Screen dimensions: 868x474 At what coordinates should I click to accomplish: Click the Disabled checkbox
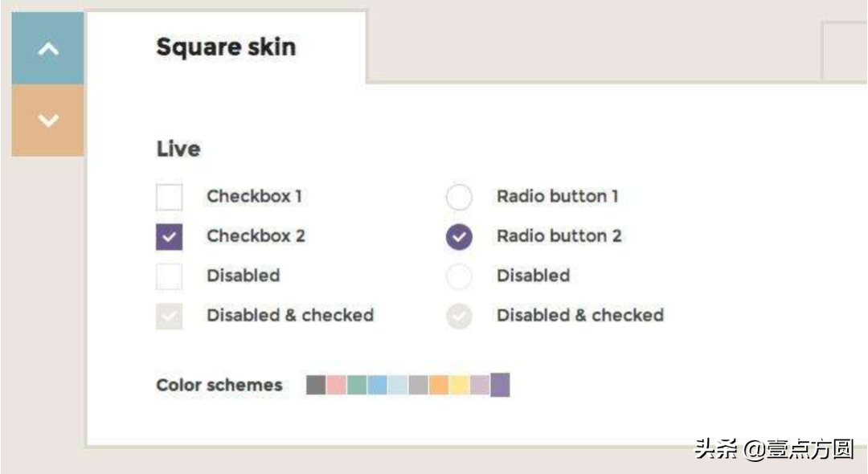169,276
